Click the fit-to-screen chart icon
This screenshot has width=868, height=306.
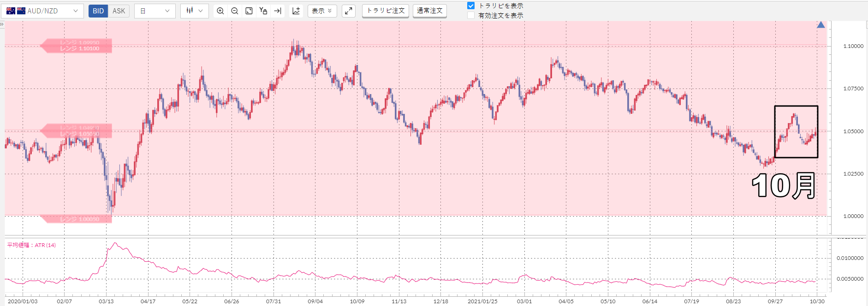pos(249,11)
